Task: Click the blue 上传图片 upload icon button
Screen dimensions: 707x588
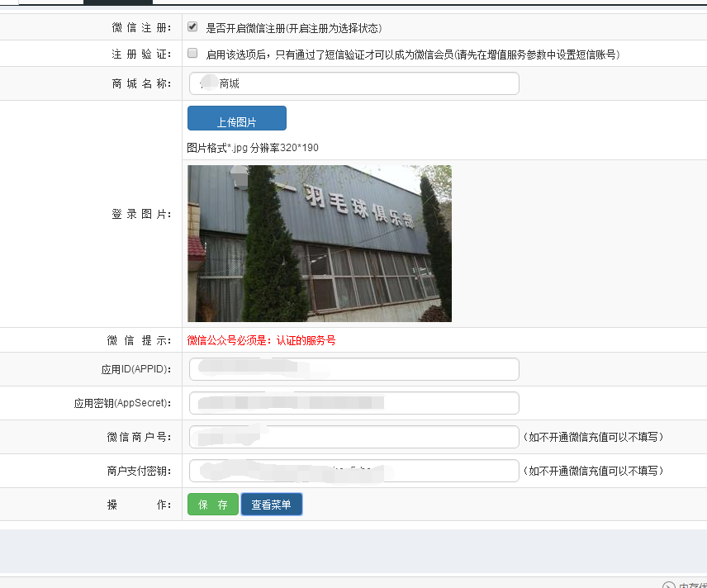Action: [236, 118]
